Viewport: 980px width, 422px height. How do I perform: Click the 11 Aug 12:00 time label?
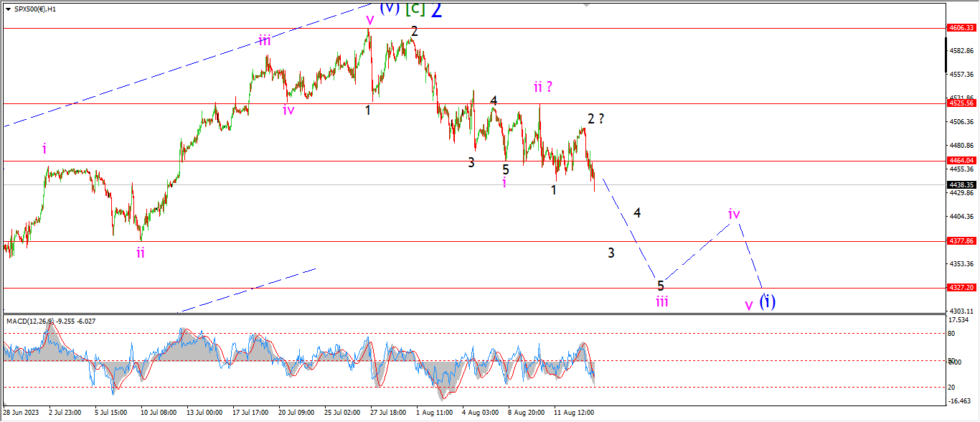point(574,413)
